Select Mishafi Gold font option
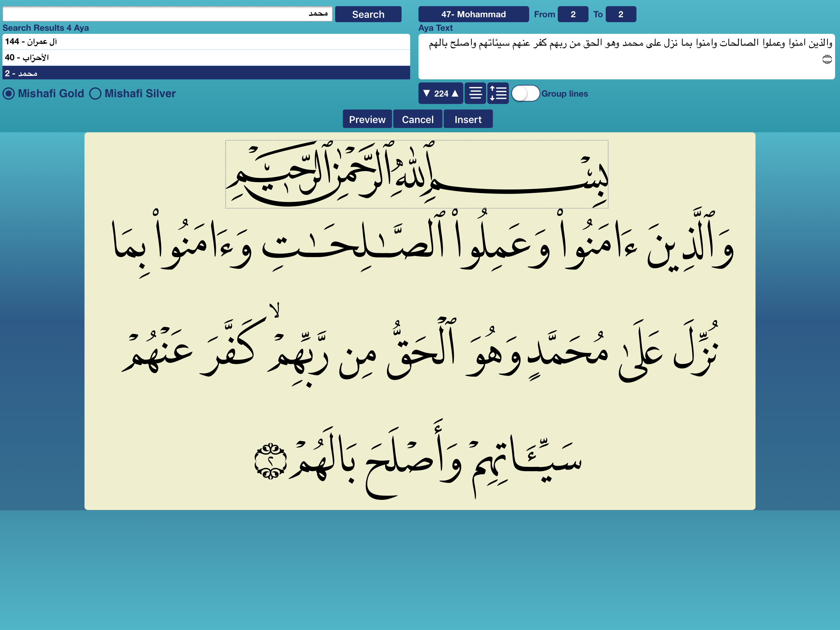The image size is (840, 630). [9, 94]
